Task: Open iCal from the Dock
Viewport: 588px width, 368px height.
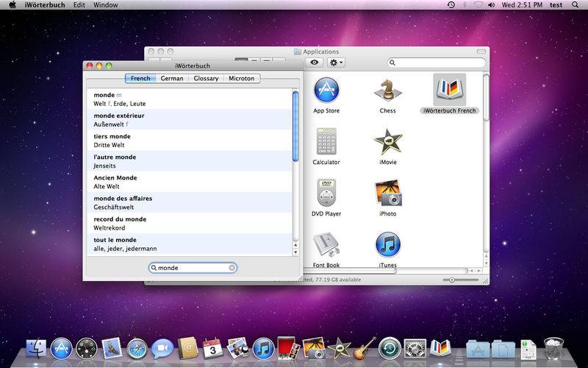Action: pyautogui.click(x=212, y=348)
